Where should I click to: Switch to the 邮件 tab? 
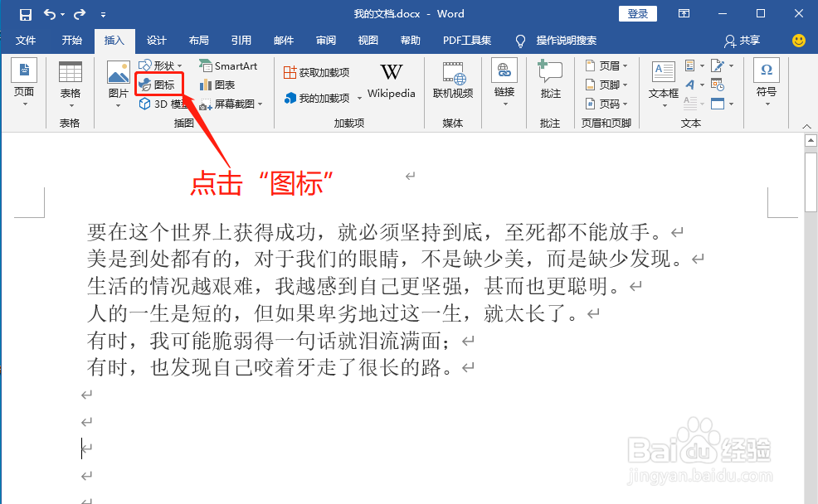click(x=283, y=40)
